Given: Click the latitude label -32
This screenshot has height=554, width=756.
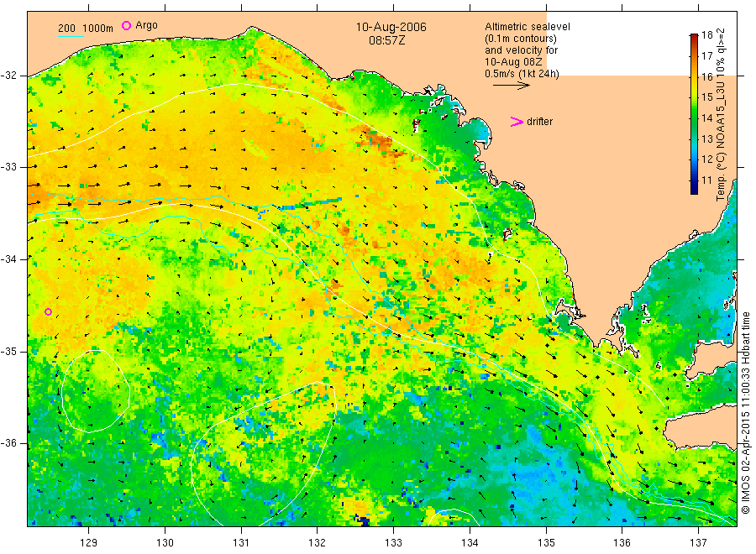Looking at the screenshot, I should point(8,76).
